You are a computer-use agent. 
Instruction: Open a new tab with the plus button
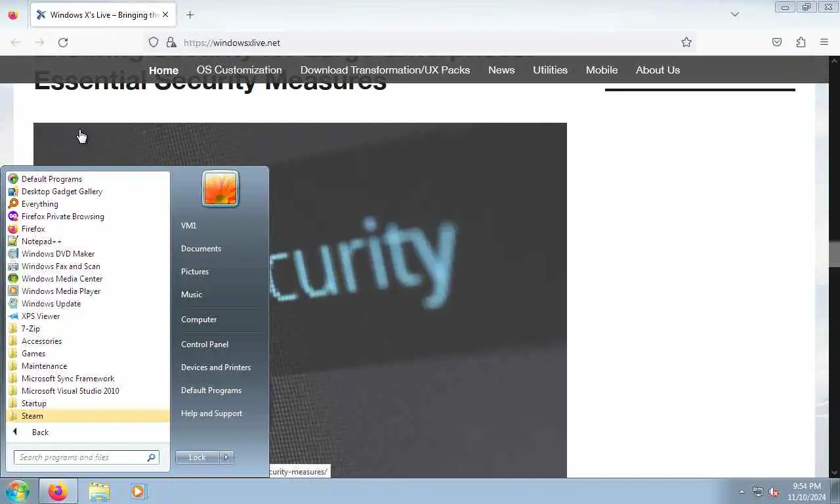click(190, 14)
